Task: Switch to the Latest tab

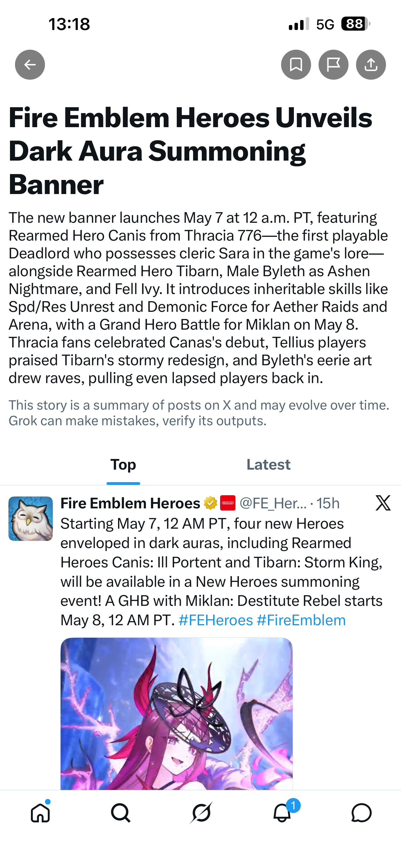Action: coord(268,464)
